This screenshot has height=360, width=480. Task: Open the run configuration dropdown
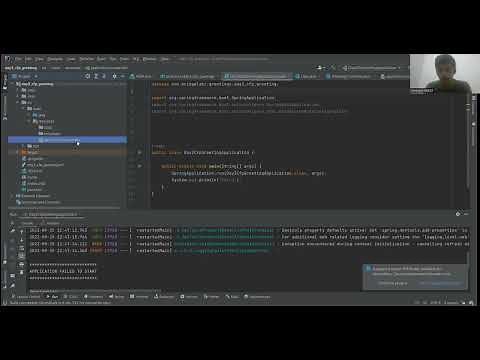[x=371, y=68]
